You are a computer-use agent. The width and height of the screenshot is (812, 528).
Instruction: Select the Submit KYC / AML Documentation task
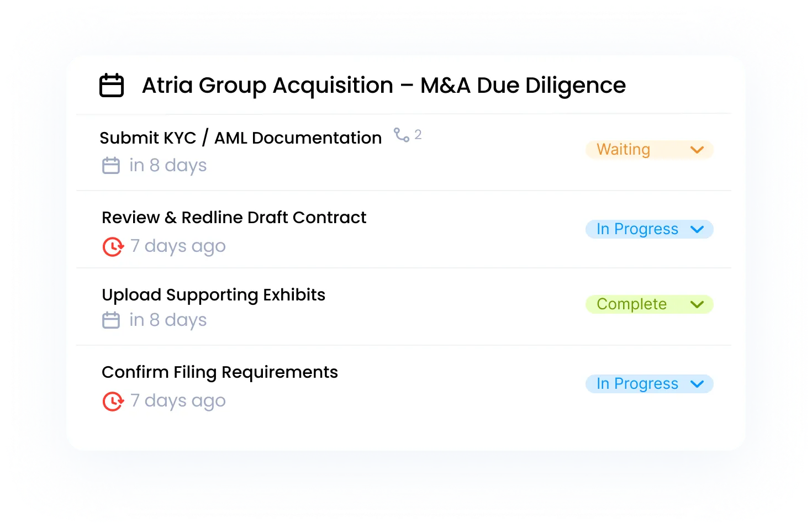[x=240, y=138]
